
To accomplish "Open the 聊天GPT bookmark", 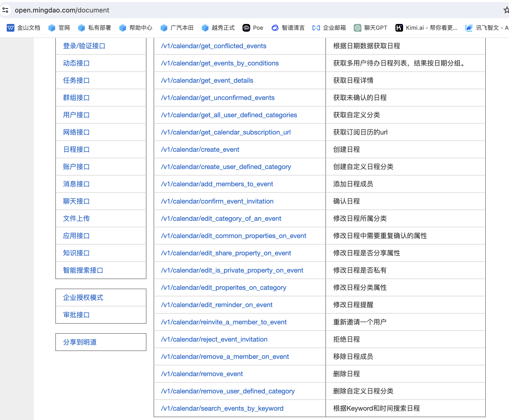I will tap(370, 28).
